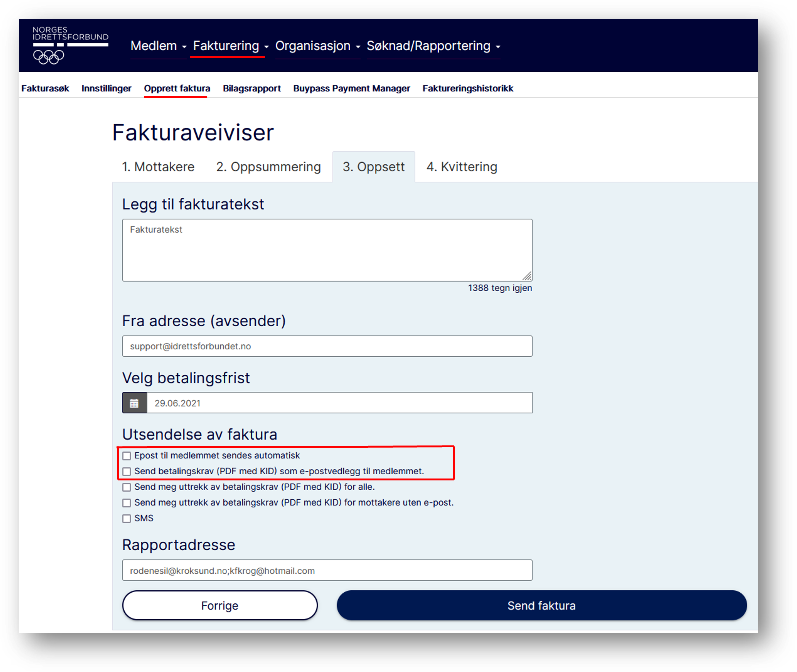
Task: Open Bilagsrapport submenu item
Action: coord(252,88)
